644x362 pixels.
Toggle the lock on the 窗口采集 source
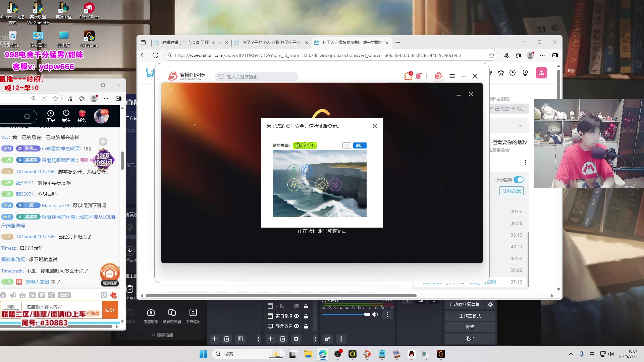pos(306,316)
